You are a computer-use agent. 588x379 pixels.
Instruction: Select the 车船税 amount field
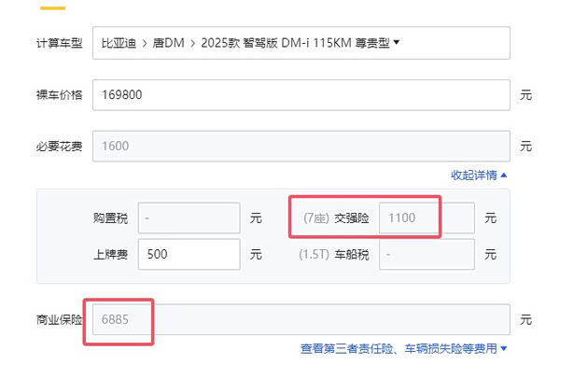pos(426,253)
